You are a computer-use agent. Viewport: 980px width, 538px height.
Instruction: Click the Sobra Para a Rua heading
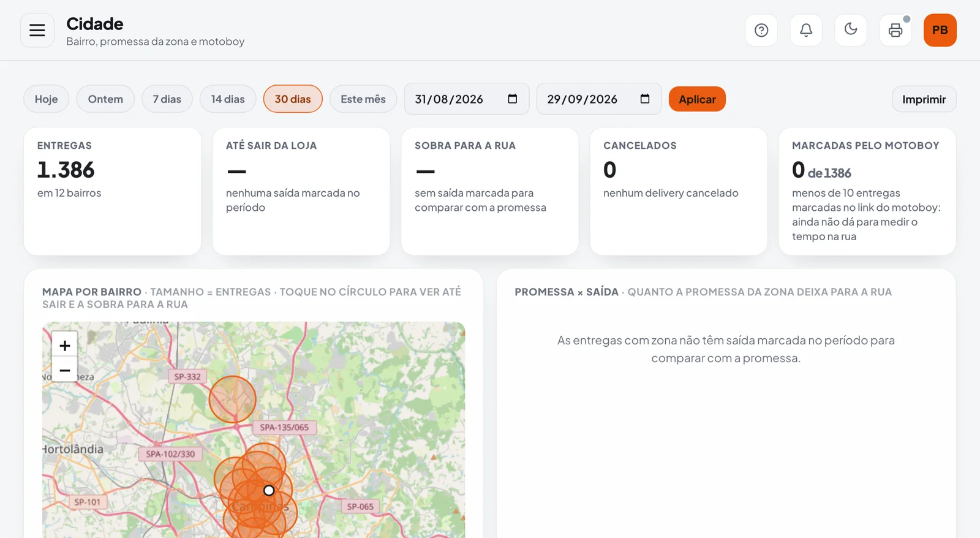click(465, 146)
